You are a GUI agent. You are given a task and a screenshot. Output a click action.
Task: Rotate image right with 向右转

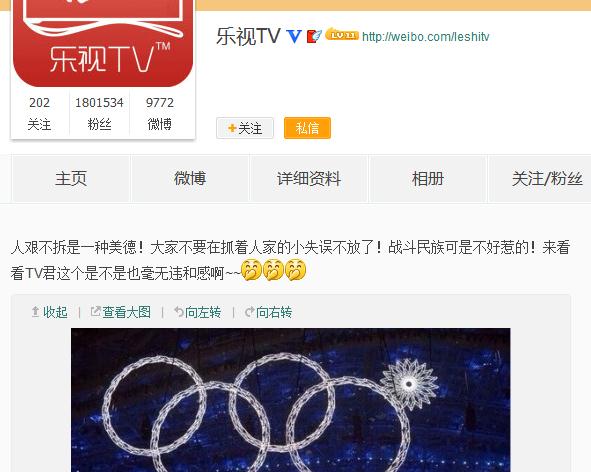pos(268,312)
